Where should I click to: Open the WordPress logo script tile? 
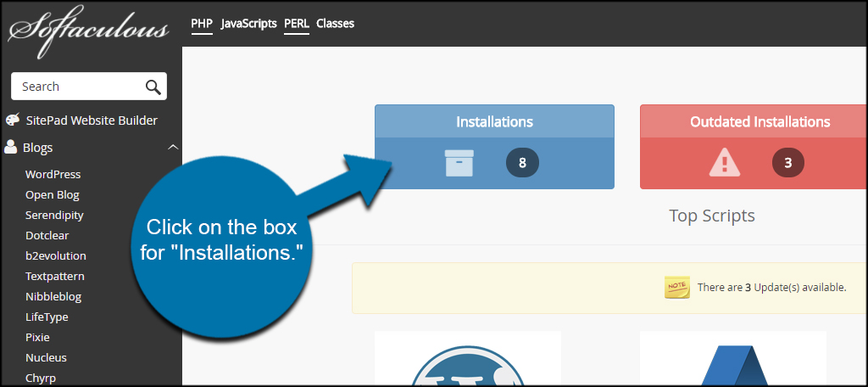(468, 357)
